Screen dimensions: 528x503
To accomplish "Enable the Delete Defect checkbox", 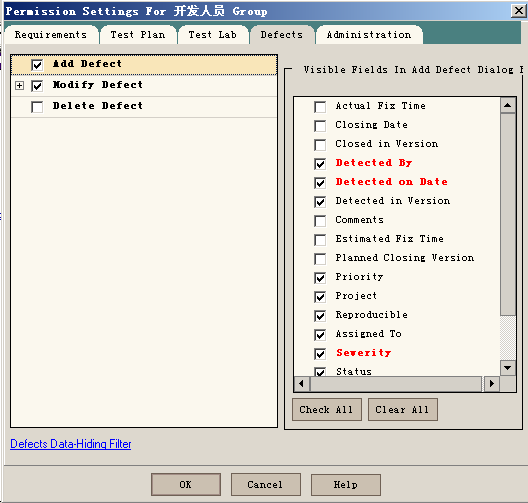I will pos(37,107).
